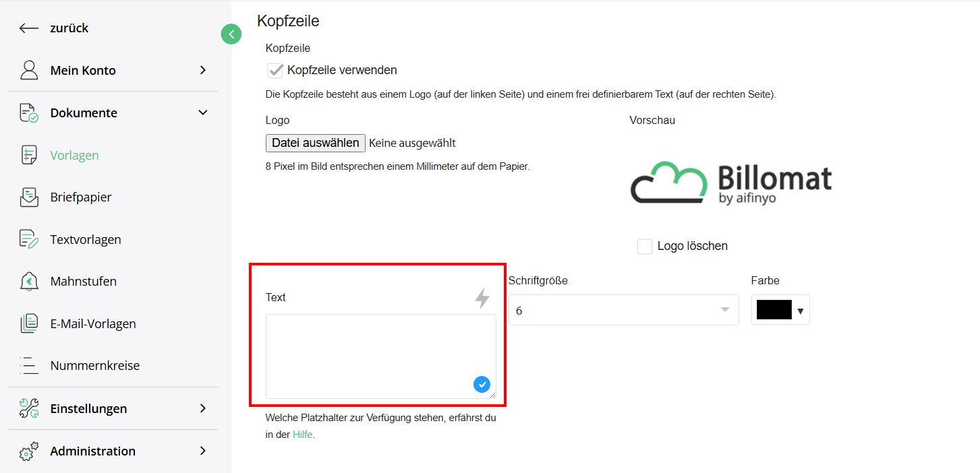
Task: Click the Briefpapier envelope icon
Action: pos(29,197)
